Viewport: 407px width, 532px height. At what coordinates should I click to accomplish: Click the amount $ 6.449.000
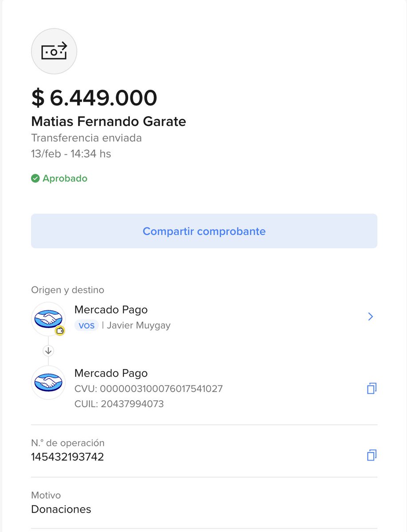point(94,98)
